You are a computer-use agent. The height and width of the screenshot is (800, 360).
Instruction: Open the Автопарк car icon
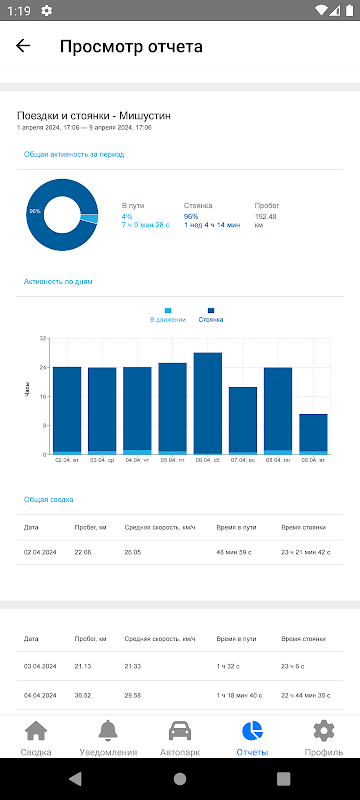[180, 732]
